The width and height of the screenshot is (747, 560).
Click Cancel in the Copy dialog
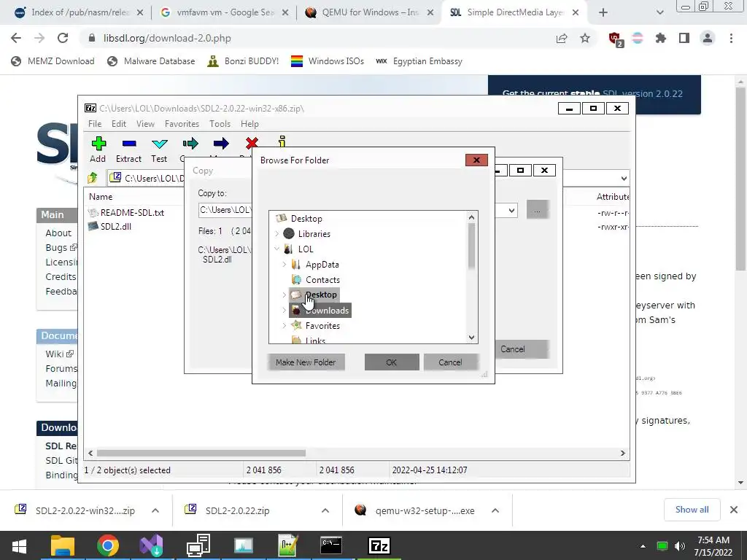click(513, 349)
